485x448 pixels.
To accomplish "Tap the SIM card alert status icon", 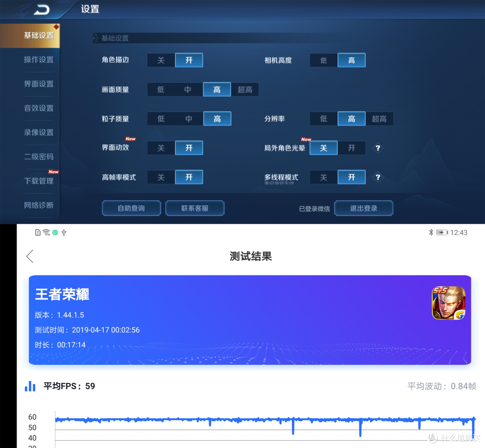I will pos(38,232).
